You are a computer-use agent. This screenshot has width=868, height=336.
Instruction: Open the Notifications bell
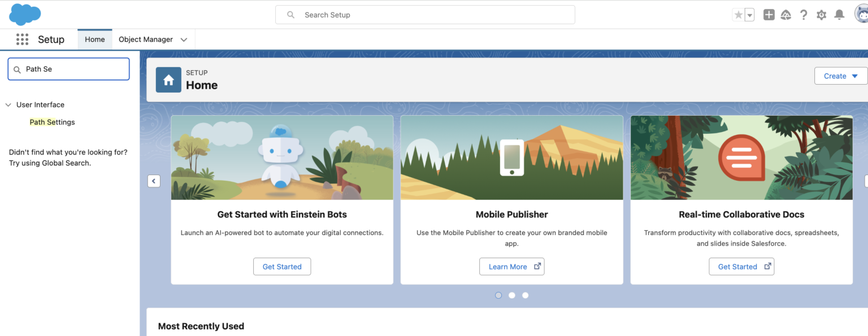[839, 15]
